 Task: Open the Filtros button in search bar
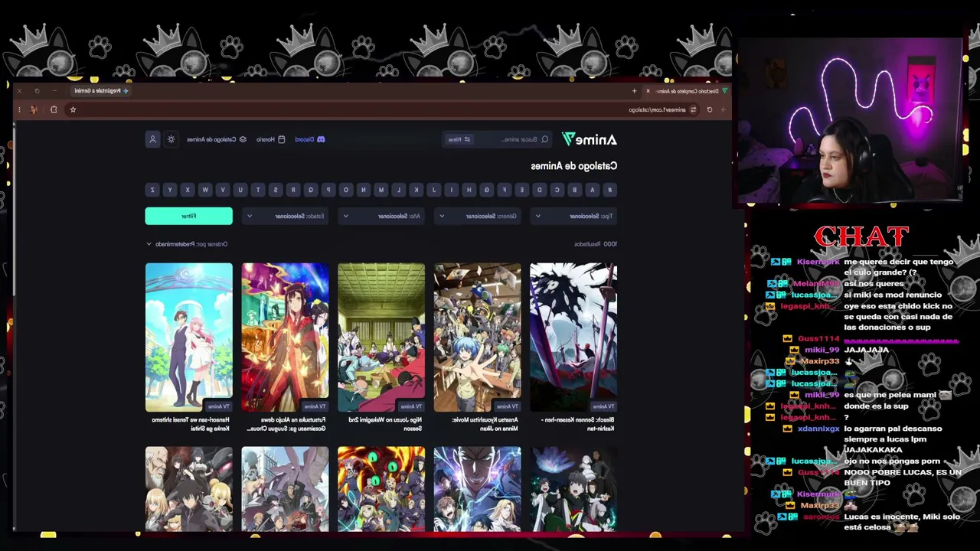(459, 139)
